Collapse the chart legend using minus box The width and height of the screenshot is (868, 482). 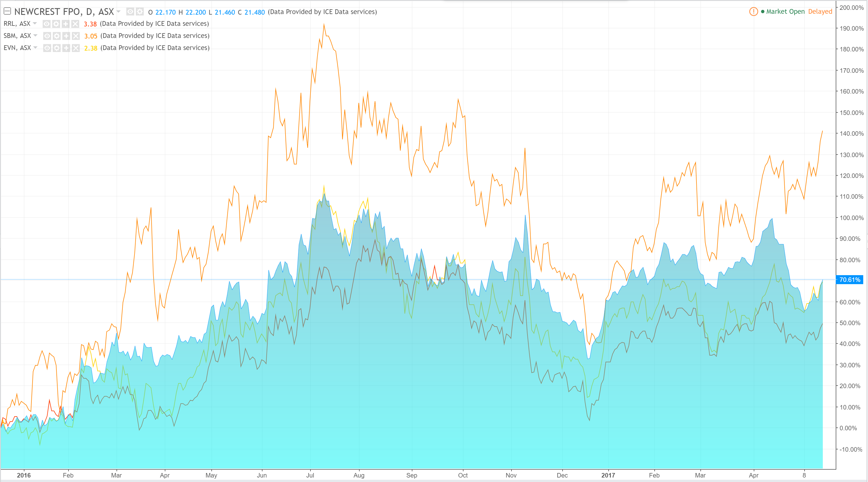[7, 12]
